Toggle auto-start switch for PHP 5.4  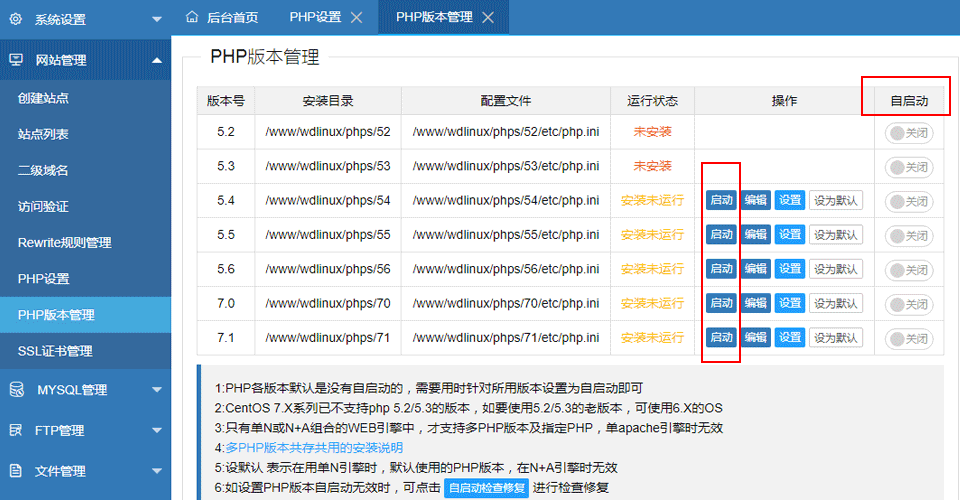[x=909, y=201]
